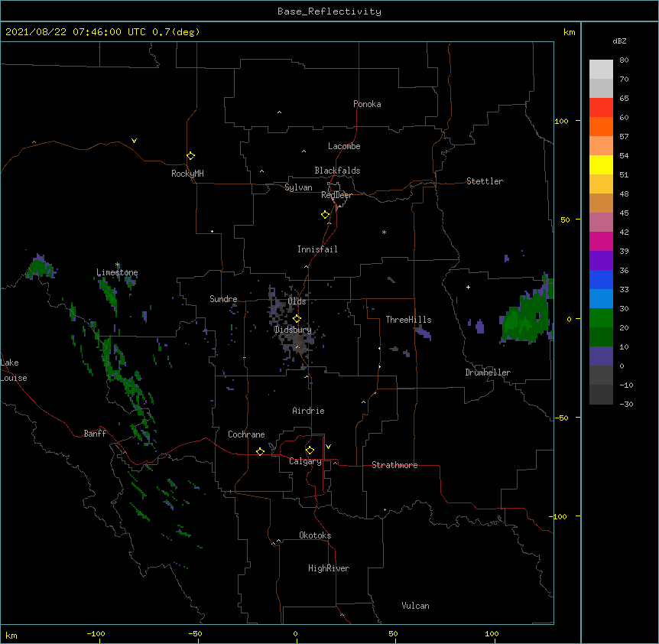Click the Lake Louise label
The height and width of the screenshot is (644, 659).
pos(14,370)
